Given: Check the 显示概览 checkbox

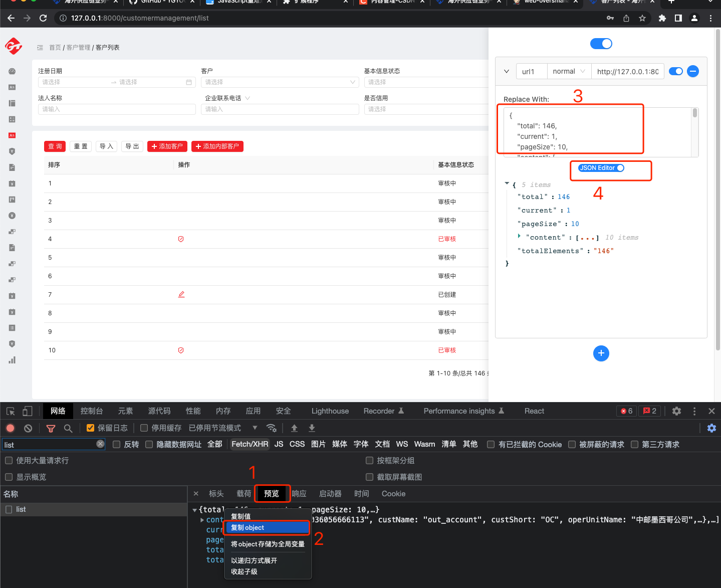Looking at the screenshot, I should [x=9, y=477].
